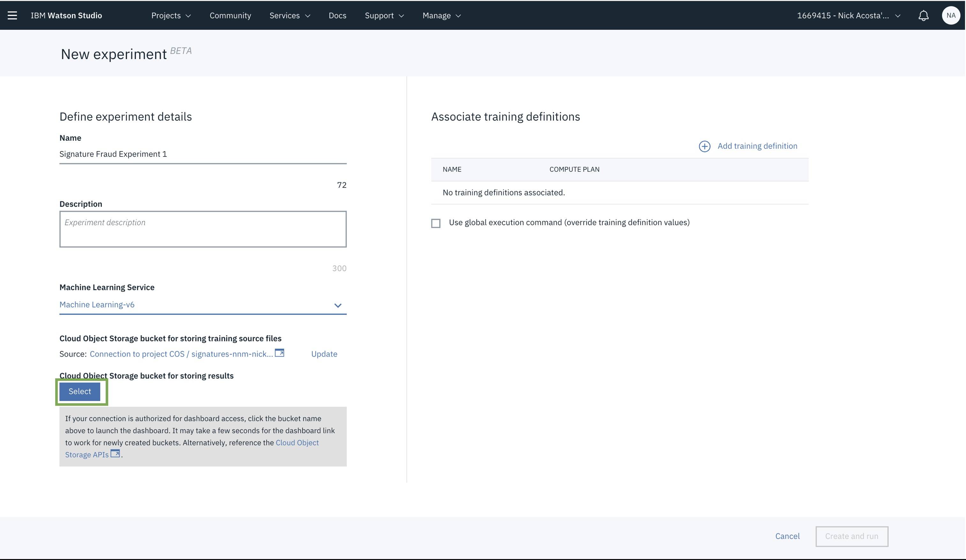Click the plus icon to add a training definition
This screenshot has width=966, height=560.
click(x=704, y=146)
